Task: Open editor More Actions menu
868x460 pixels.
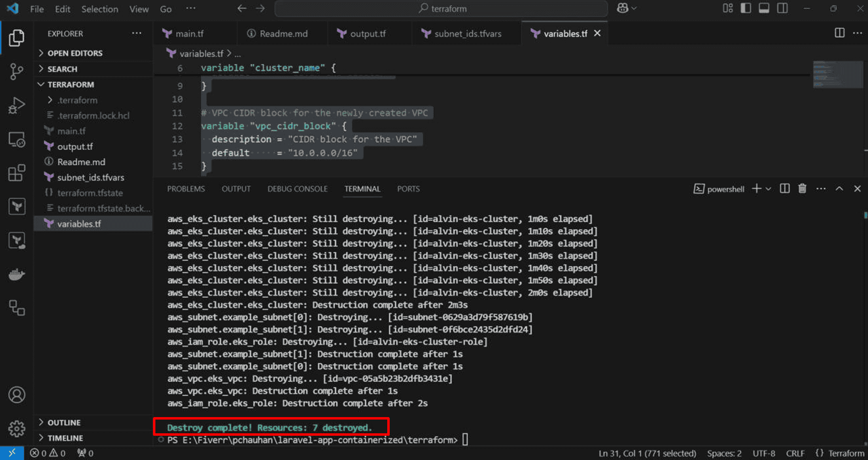Action: pyautogui.click(x=857, y=33)
